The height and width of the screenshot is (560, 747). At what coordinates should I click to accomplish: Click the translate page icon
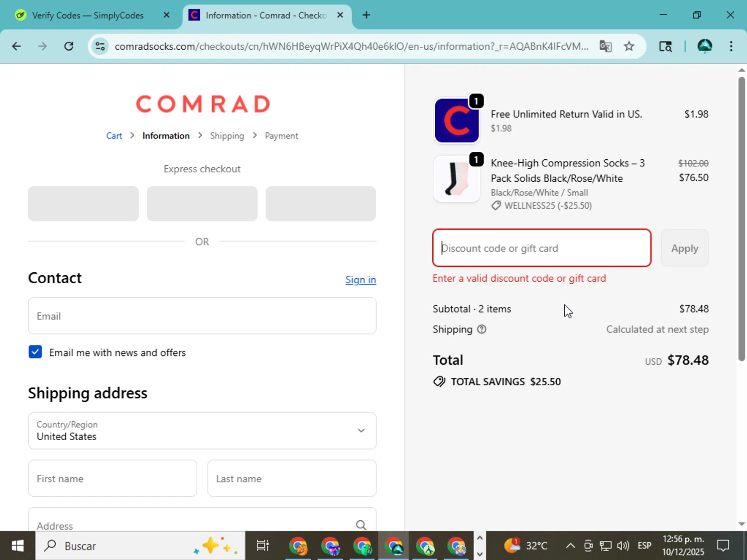tap(606, 46)
